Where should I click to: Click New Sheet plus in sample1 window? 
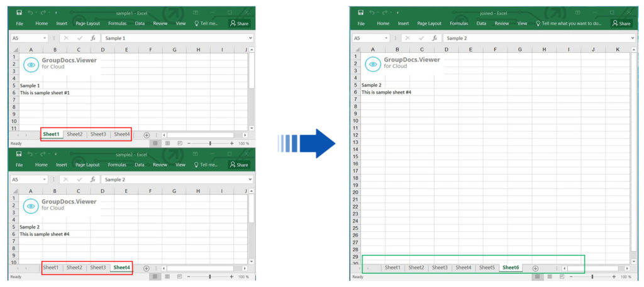click(x=147, y=134)
